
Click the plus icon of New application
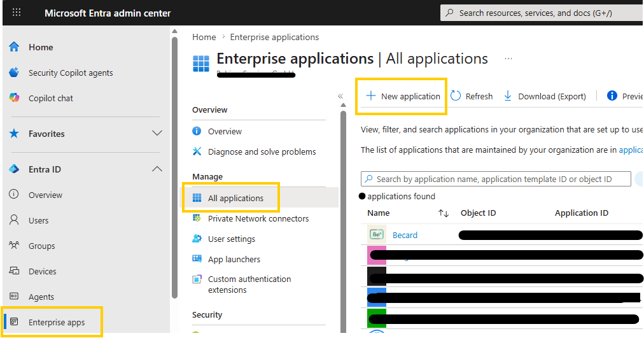(x=371, y=95)
